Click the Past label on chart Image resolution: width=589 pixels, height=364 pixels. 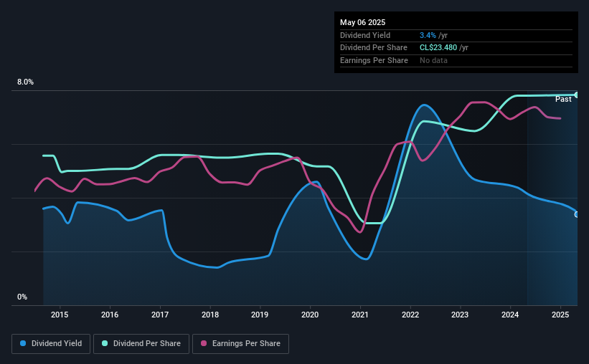click(x=563, y=99)
